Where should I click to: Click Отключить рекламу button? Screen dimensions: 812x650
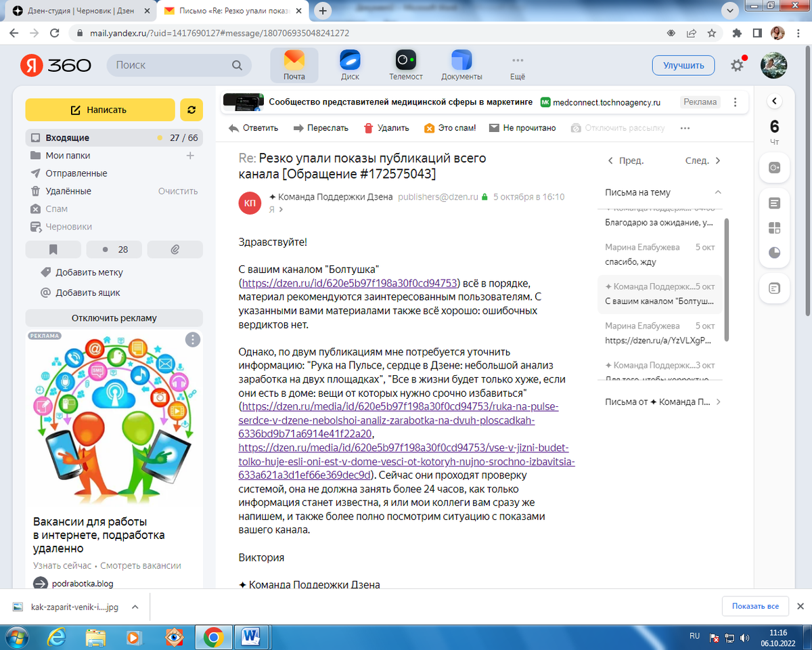tap(114, 318)
